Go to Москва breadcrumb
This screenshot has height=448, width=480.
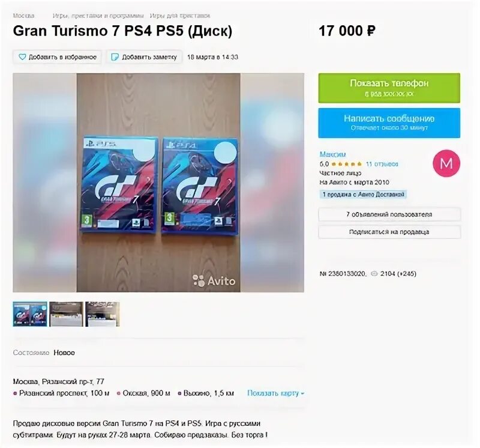[23, 16]
